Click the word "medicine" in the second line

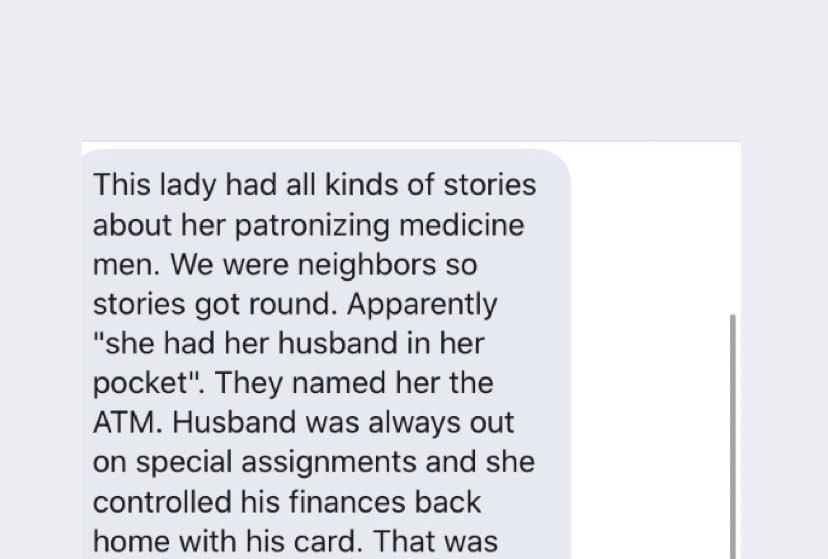[462, 225]
